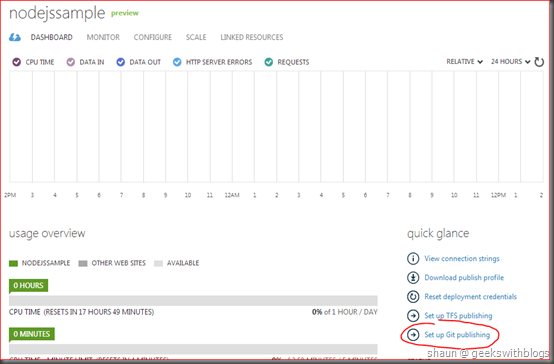Click the 0% of 1 HOUR / DAY text

(345, 312)
